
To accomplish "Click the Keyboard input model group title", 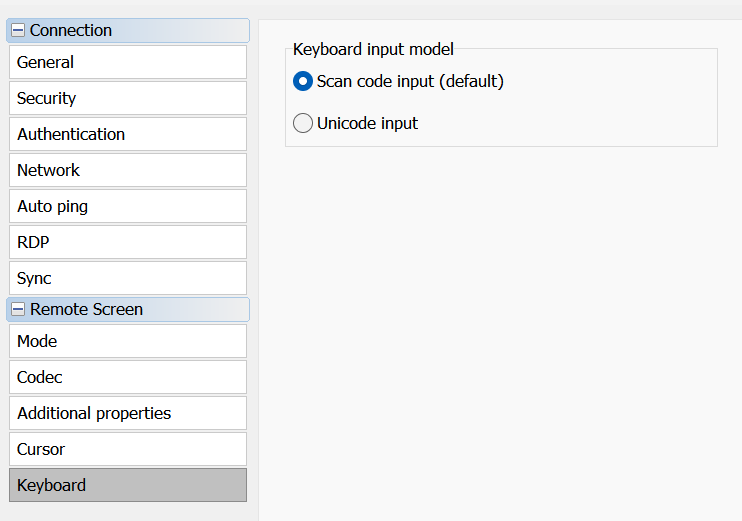I will point(373,49).
